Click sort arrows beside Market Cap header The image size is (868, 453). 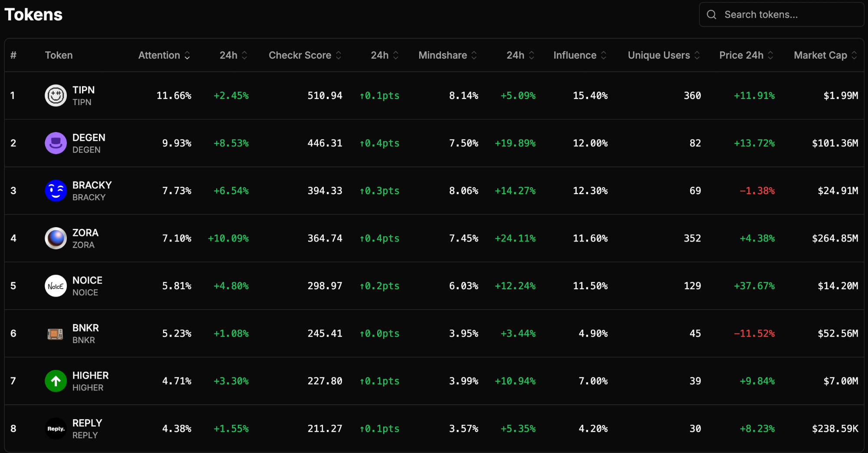pos(854,56)
